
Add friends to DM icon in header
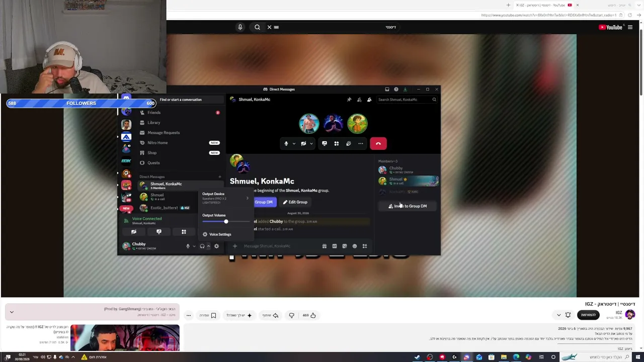tap(359, 100)
